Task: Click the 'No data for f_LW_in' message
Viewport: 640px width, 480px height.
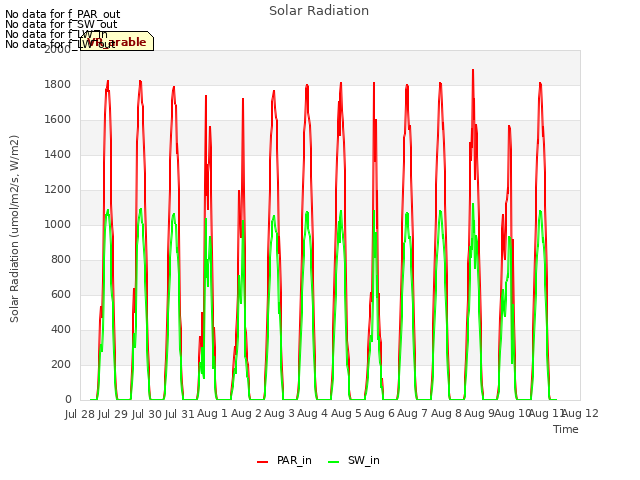Action: [56, 34]
